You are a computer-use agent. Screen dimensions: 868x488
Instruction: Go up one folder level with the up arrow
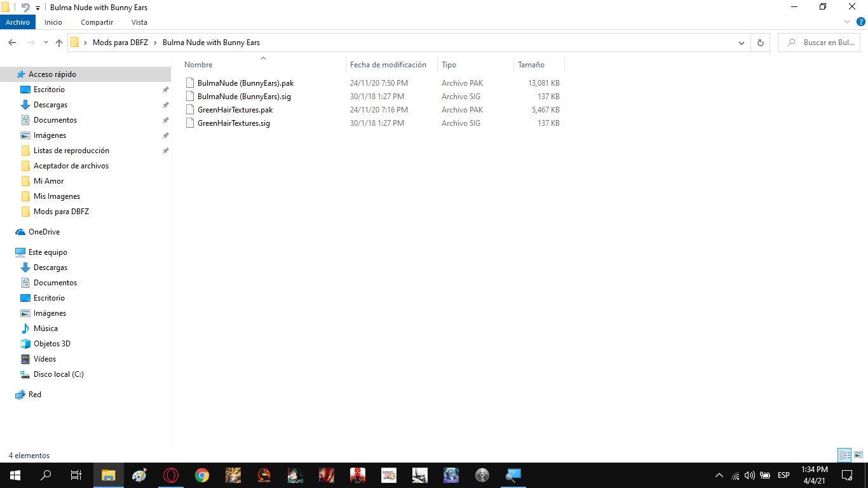59,43
